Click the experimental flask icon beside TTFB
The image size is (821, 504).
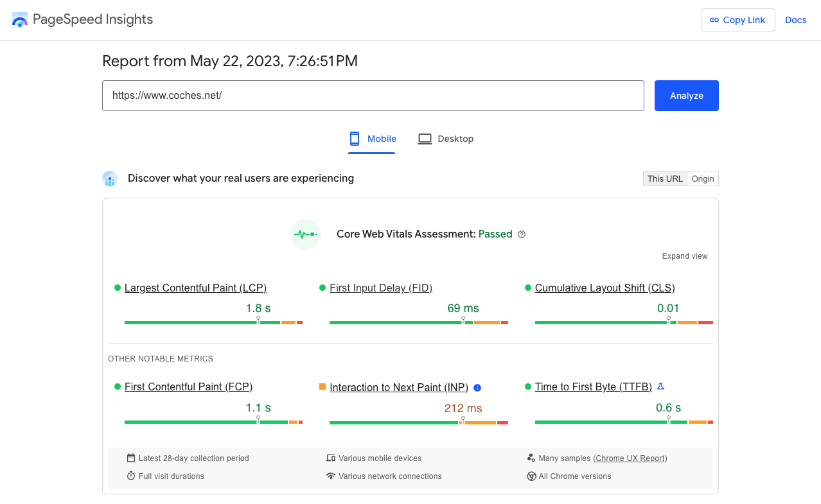pos(660,387)
